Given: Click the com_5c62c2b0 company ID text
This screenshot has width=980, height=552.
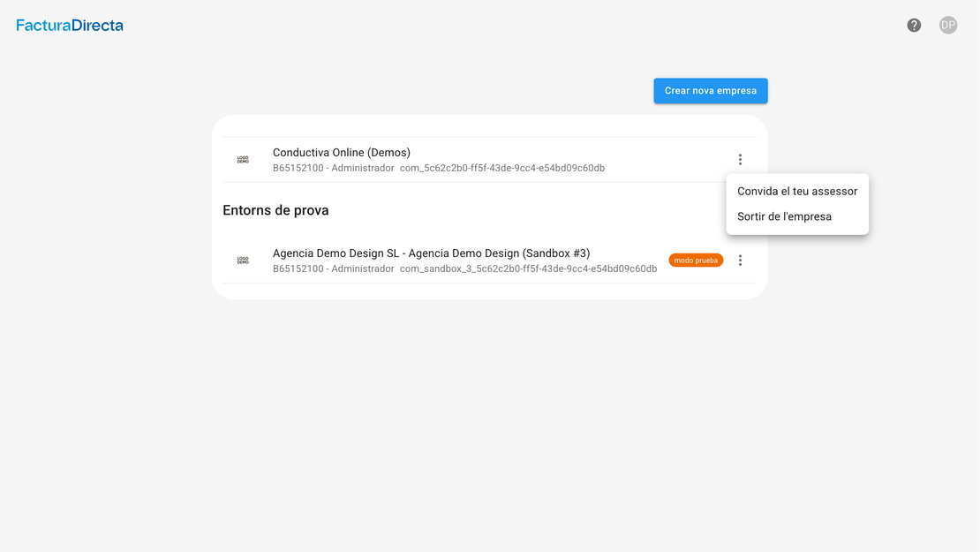Looking at the screenshot, I should pyautogui.click(x=501, y=168).
